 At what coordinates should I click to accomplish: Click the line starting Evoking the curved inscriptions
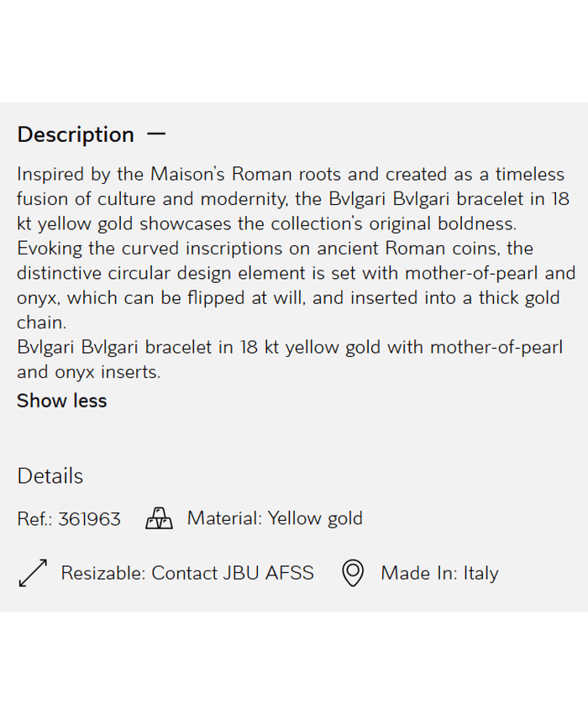pyautogui.click(x=275, y=249)
